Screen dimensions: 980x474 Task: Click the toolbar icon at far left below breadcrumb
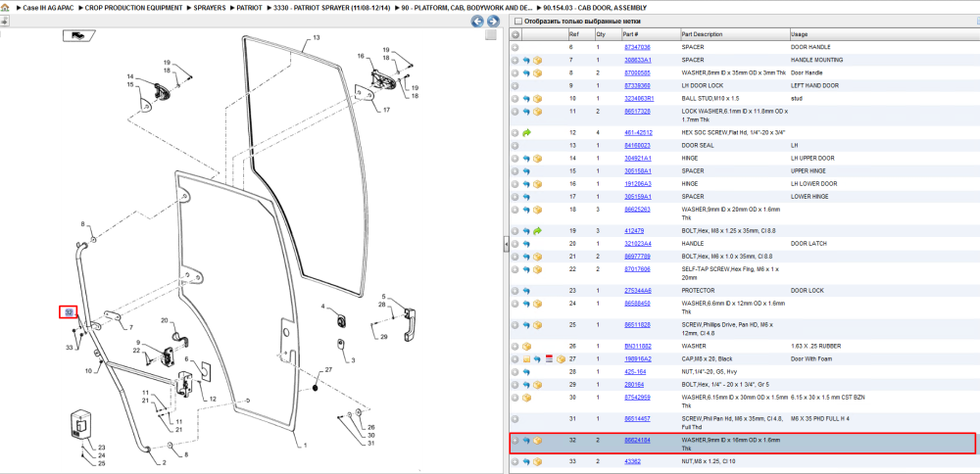tap(4, 21)
